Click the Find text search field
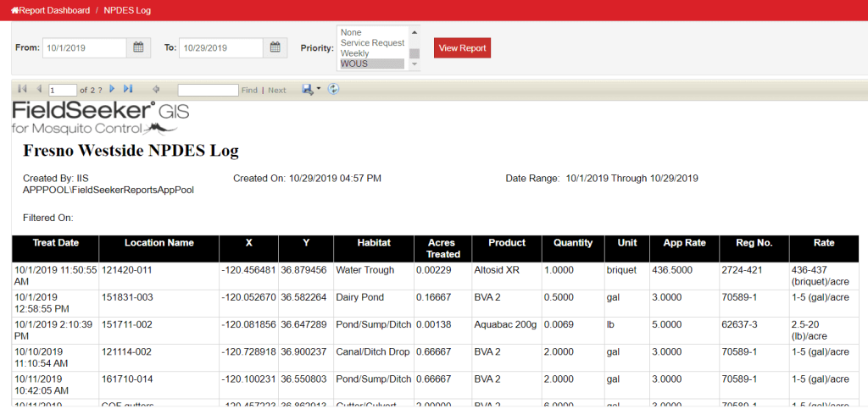The width and height of the screenshot is (868, 420). click(209, 90)
